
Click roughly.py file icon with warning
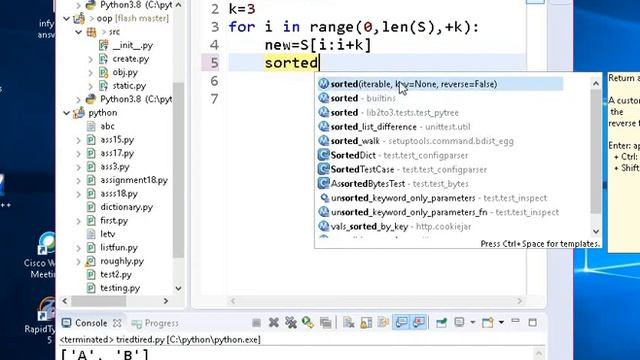click(91, 261)
